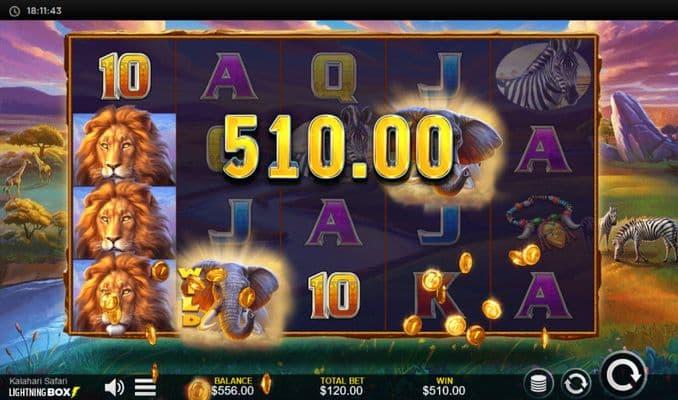
Task: Enable autoplay with the circular arrows icon
Action: pyautogui.click(x=576, y=383)
